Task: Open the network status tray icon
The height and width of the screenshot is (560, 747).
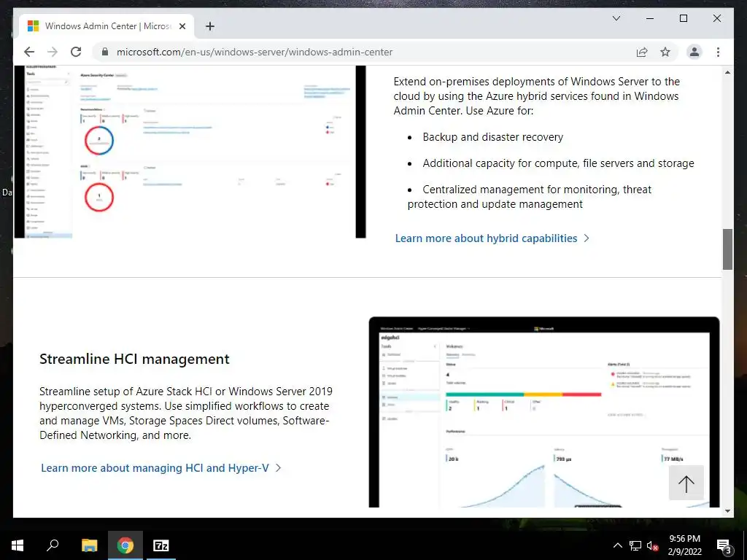Action: click(x=635, y=545)
